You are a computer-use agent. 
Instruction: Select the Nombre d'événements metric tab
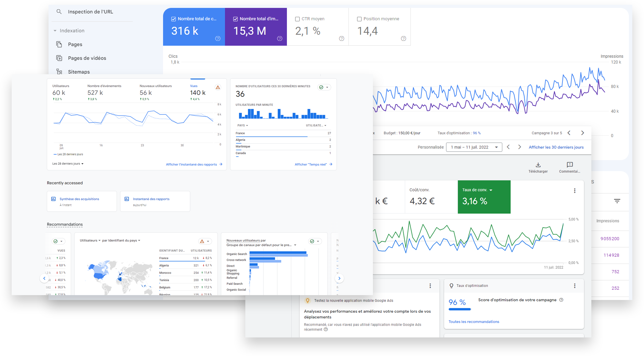[x=104, y=92]
